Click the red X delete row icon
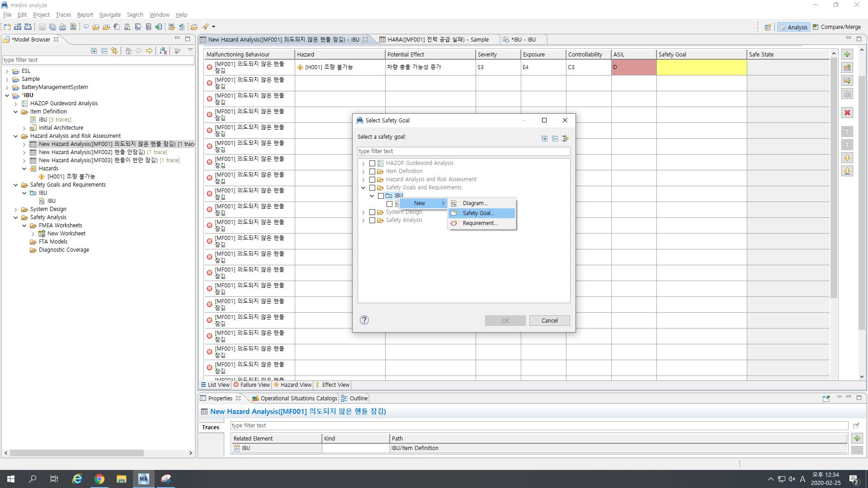 [847, 113]
